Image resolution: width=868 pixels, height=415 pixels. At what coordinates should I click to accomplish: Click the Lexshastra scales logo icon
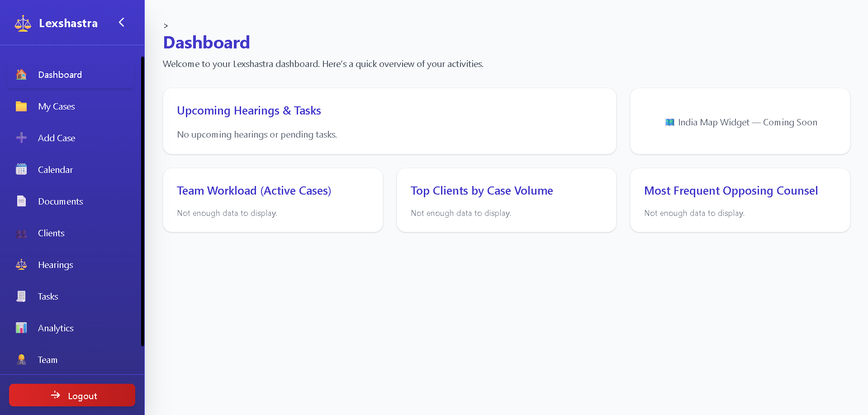23,24
